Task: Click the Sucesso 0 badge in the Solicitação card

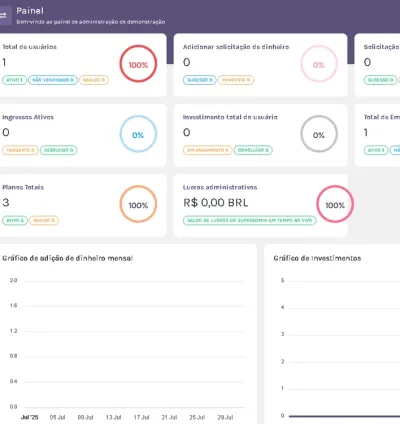Action: coord(380,80)
